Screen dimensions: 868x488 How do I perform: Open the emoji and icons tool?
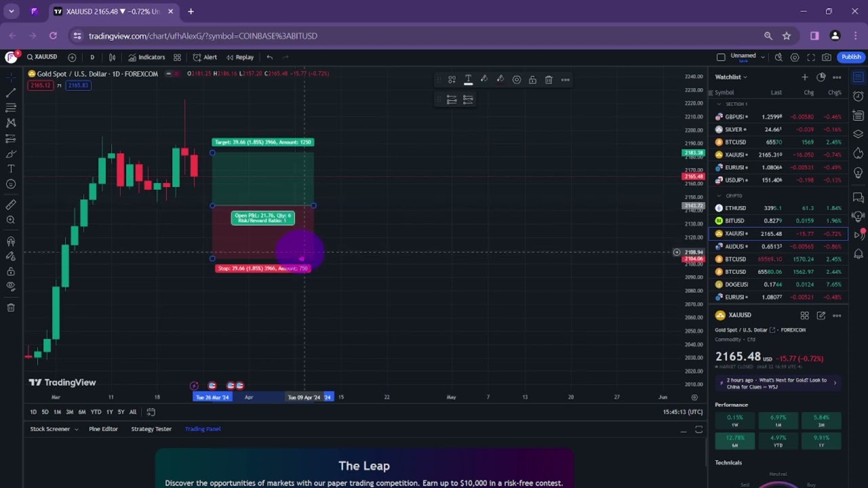pyautogui.click(x=11, y=184)
